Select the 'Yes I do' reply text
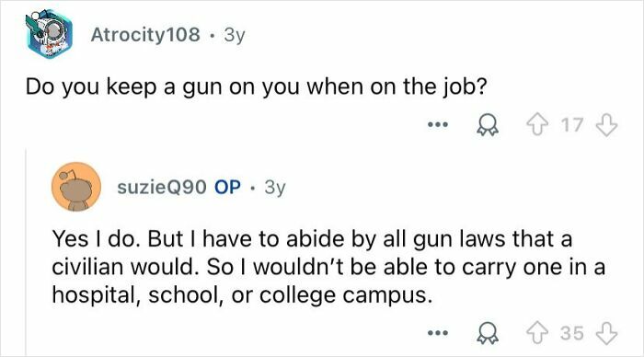 328,267
